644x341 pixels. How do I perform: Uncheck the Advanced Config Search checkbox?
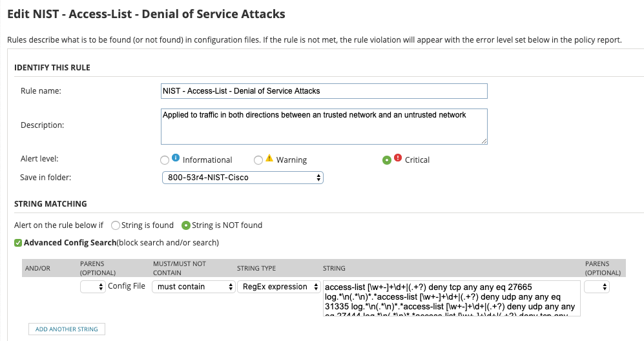click(x=18, y=243)
